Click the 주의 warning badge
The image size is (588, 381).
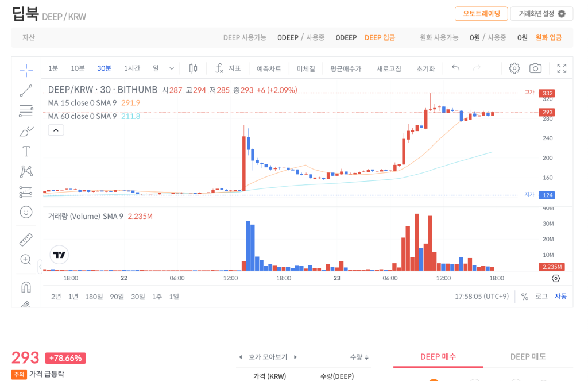pos(19,374)
